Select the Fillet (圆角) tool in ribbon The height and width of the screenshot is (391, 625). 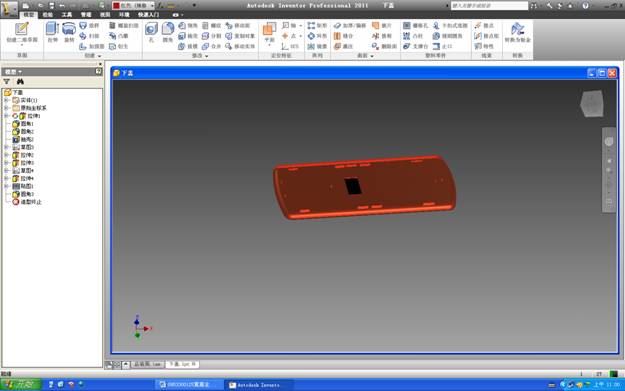point(168,32)
